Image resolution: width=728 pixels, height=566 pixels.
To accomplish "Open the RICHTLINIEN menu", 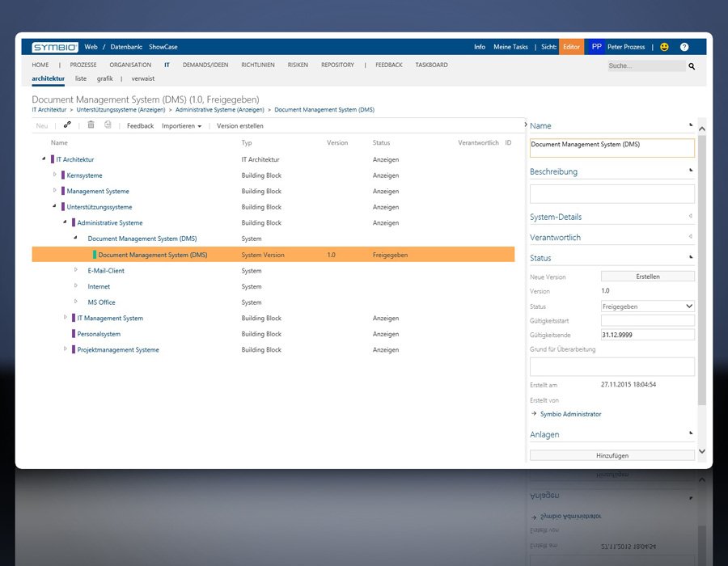I will (x=258, y=65).
